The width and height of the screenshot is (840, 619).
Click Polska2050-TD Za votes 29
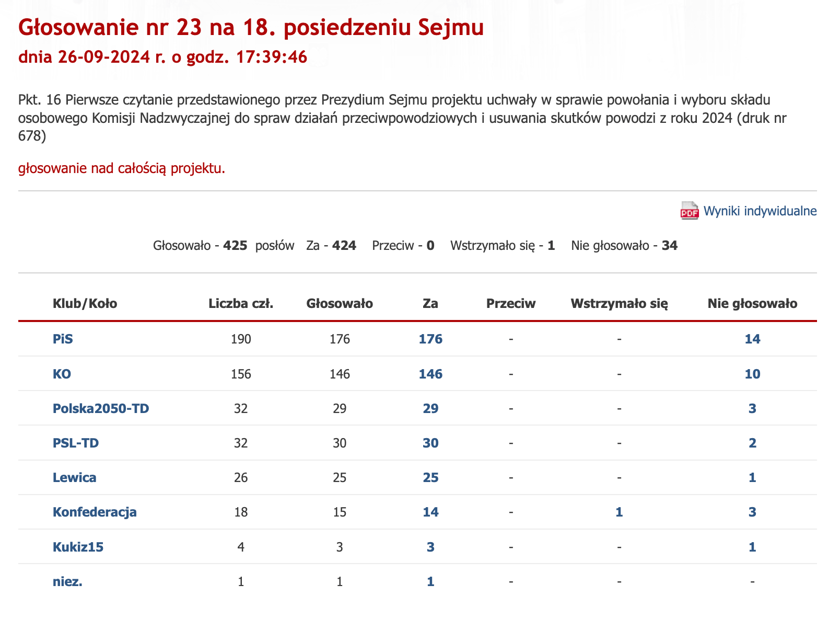(430, 408)
